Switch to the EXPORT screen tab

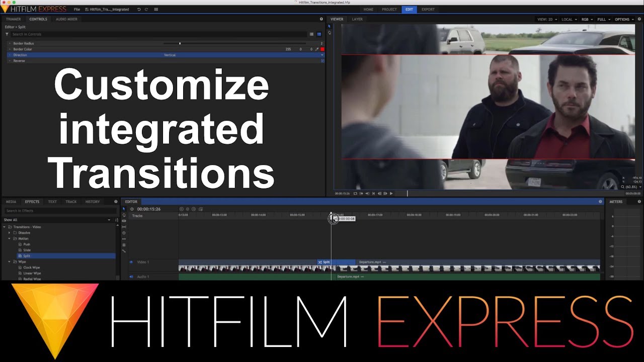(x=428, y=9)
